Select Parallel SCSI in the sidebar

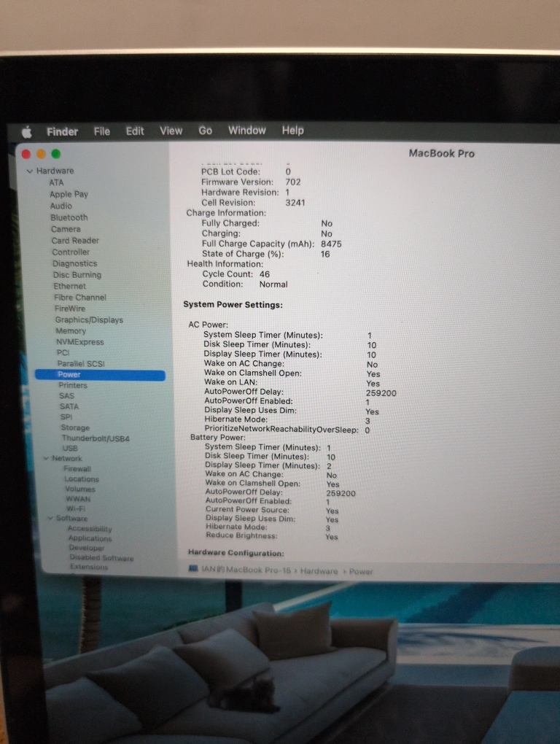(x=81, y=363)
